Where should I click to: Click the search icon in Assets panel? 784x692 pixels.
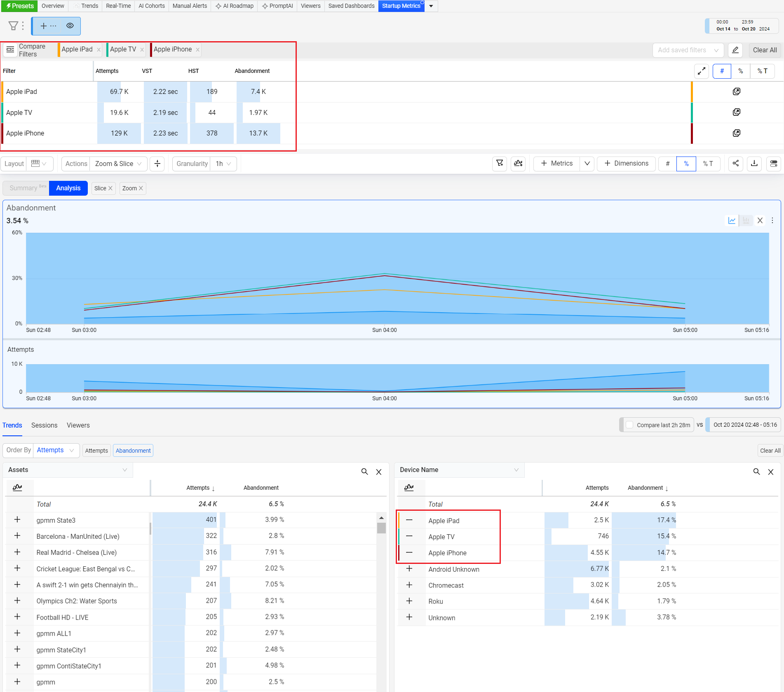pyautogui.click(x=364, y=471)
